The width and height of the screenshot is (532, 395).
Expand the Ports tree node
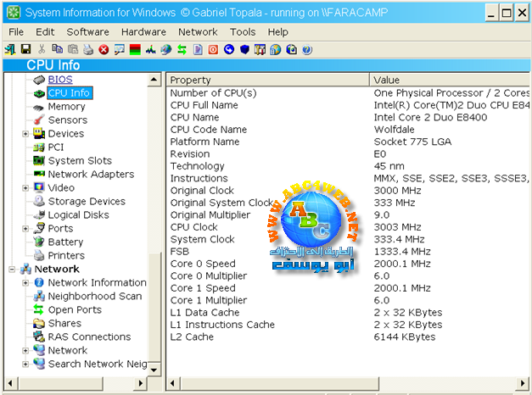(25, 229)
